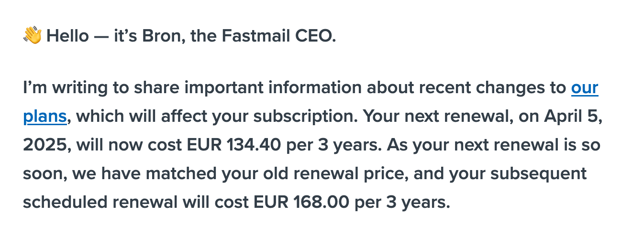Click the phrase 'important information'

[269, 88]
